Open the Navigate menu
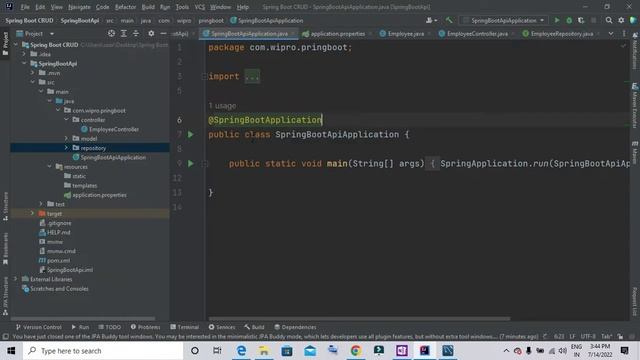Screen dimensions: 640x360 point(79,7)
